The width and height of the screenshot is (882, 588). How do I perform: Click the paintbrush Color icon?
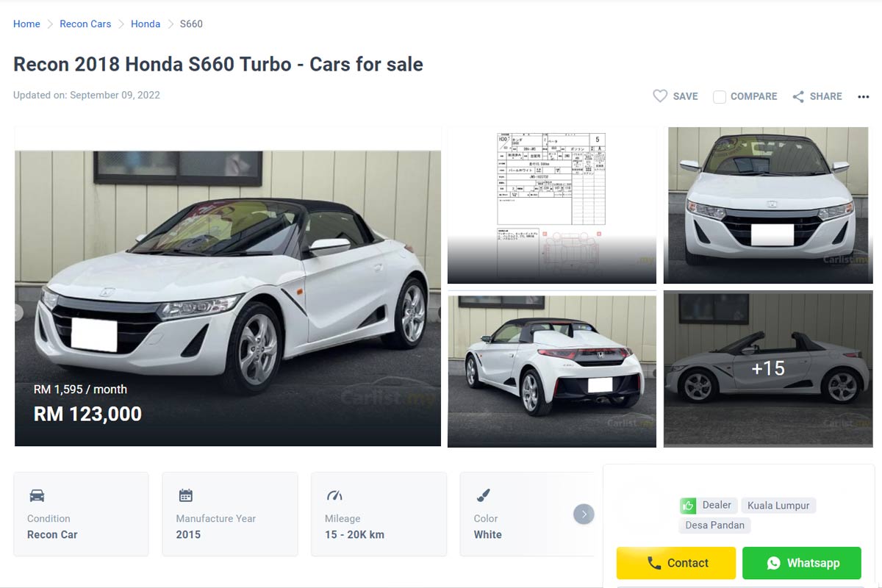point(483,495)
